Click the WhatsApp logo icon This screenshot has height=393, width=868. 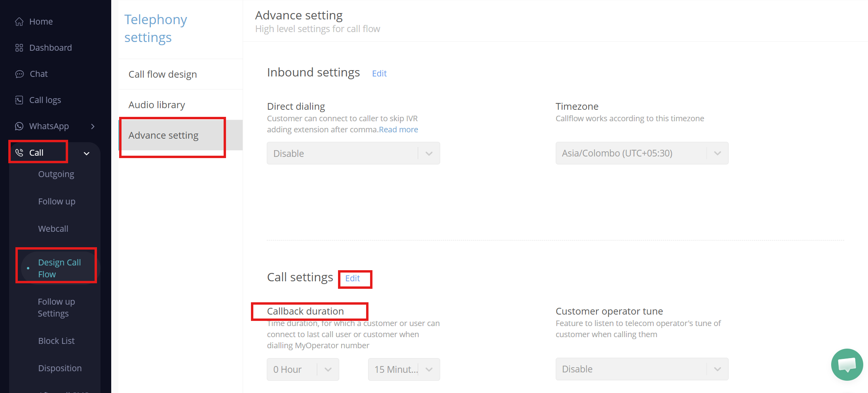(x=19, y=126)
